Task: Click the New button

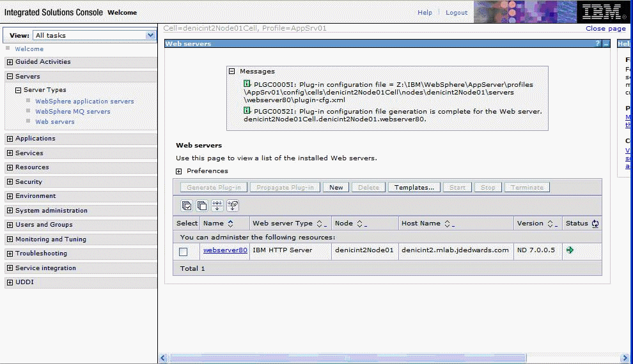Action: [x=336, y=187]
